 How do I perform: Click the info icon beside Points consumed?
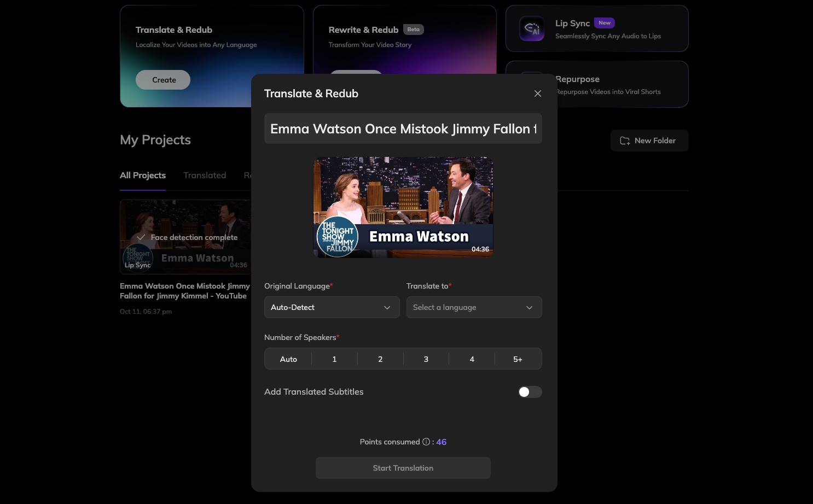426,442
